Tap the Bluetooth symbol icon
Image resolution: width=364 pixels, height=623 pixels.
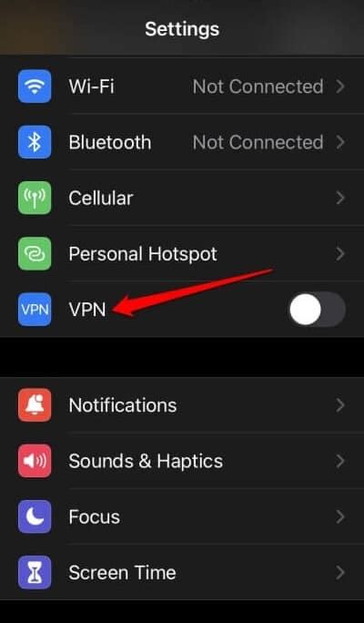[35, 142]
